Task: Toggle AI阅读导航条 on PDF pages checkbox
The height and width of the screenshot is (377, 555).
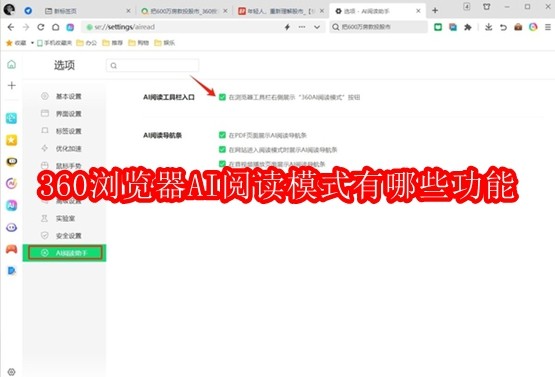Action: 222,135
